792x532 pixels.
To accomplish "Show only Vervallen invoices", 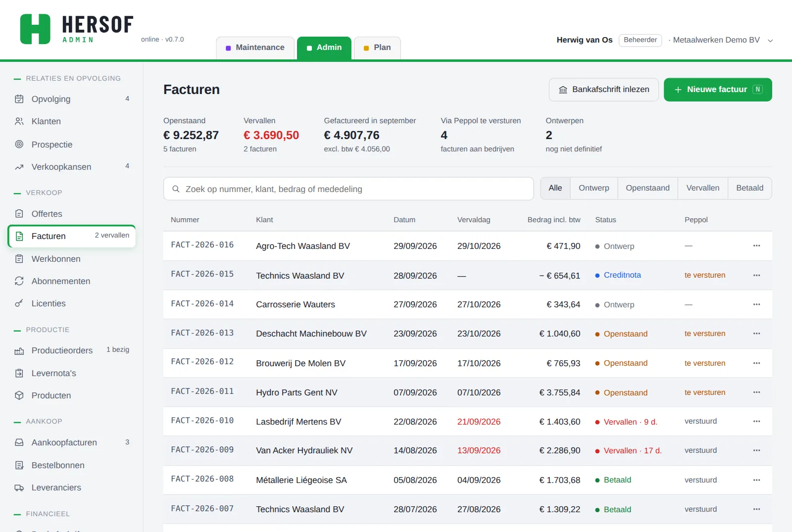I will click(703, 188).
